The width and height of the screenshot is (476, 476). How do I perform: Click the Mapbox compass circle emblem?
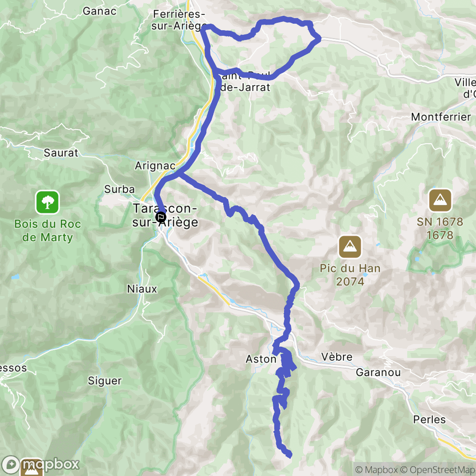click(x=11, y=464)
